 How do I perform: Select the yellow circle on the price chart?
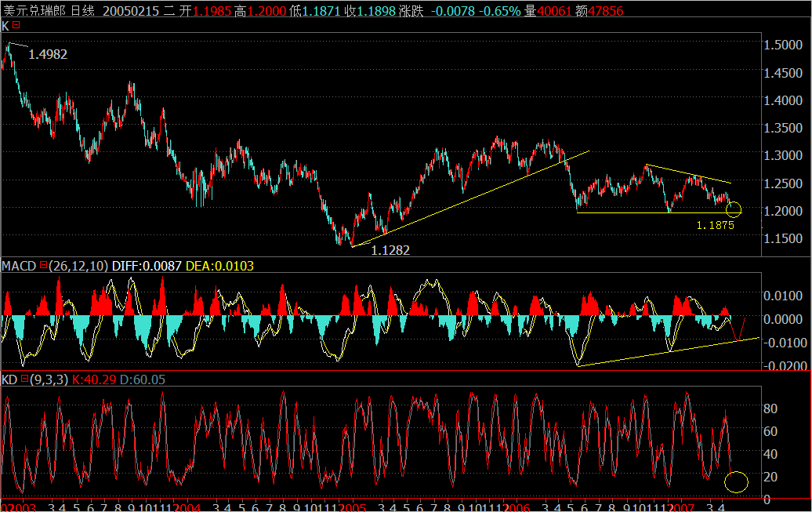pyautogui.click(x=735, y=209)
